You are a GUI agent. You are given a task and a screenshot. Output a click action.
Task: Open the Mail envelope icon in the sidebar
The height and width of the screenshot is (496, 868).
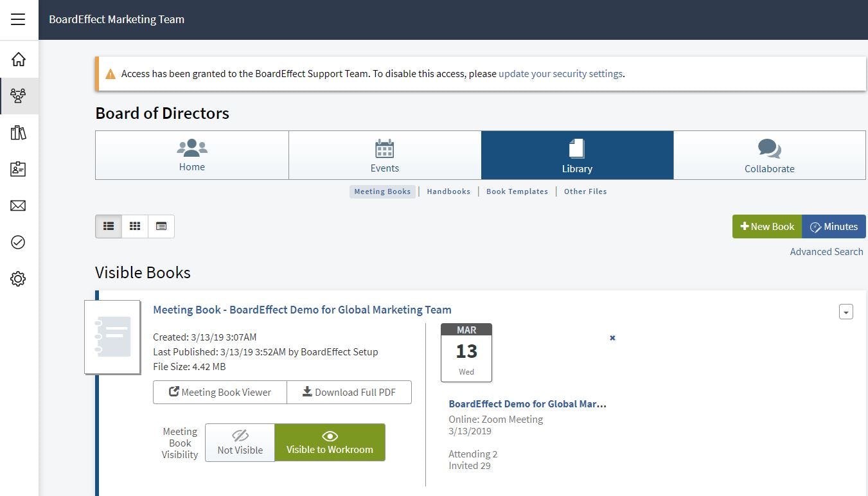[19, 206]
